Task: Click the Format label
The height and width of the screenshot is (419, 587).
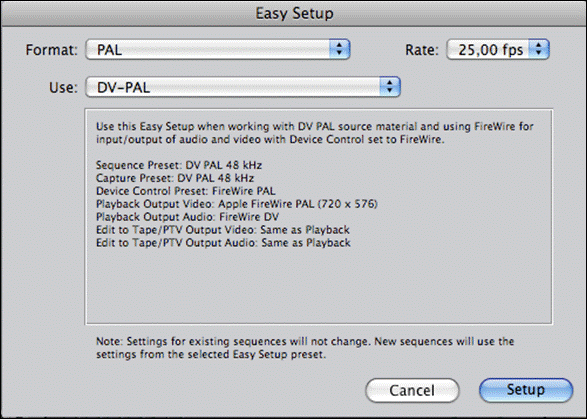Action: coord(52,50)
